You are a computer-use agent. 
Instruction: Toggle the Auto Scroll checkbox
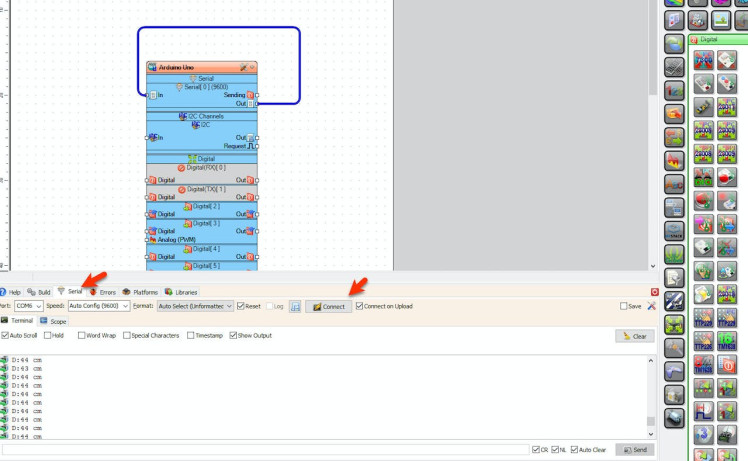pos(5,336)
